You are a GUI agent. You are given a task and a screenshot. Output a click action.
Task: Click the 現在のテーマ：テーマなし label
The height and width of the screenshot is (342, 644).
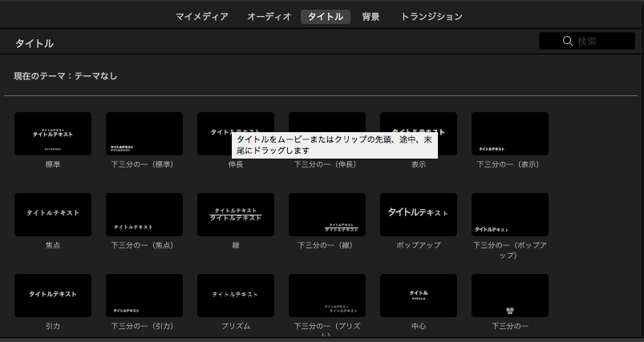click(x=66, y=76)
